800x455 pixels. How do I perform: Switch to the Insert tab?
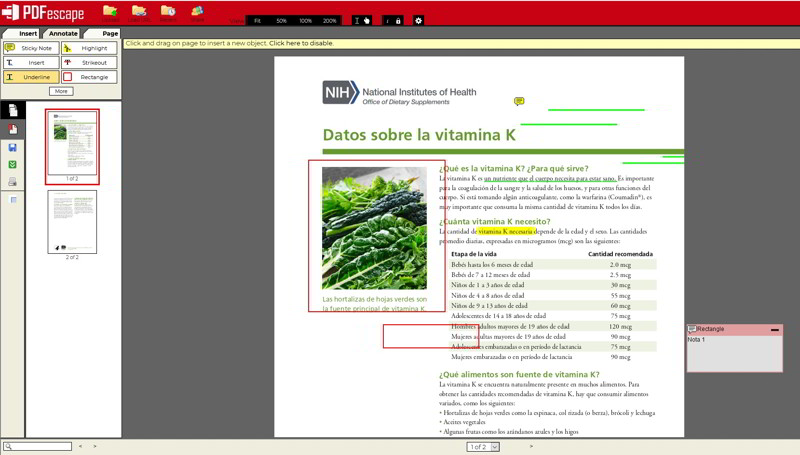28,33
